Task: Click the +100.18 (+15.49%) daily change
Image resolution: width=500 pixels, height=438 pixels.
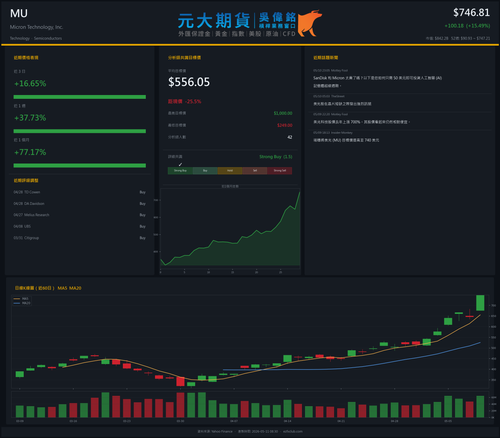Action: point(467,26)
